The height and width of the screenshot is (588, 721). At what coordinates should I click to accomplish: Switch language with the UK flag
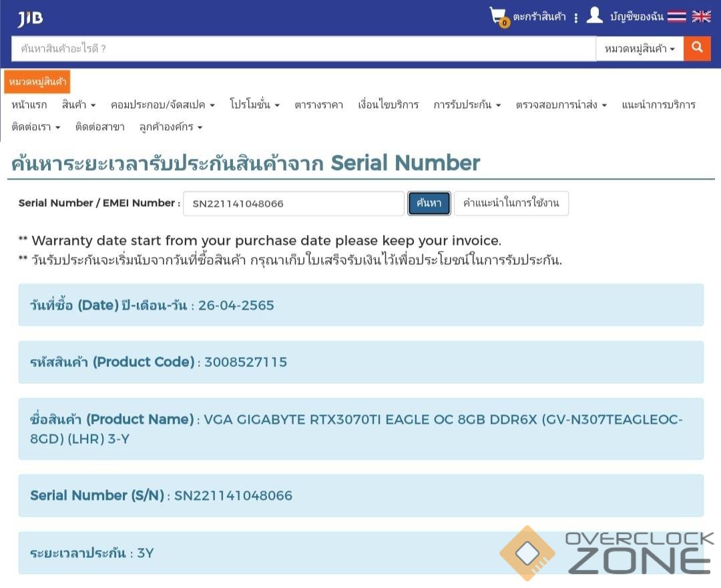(x=701, y=17)
